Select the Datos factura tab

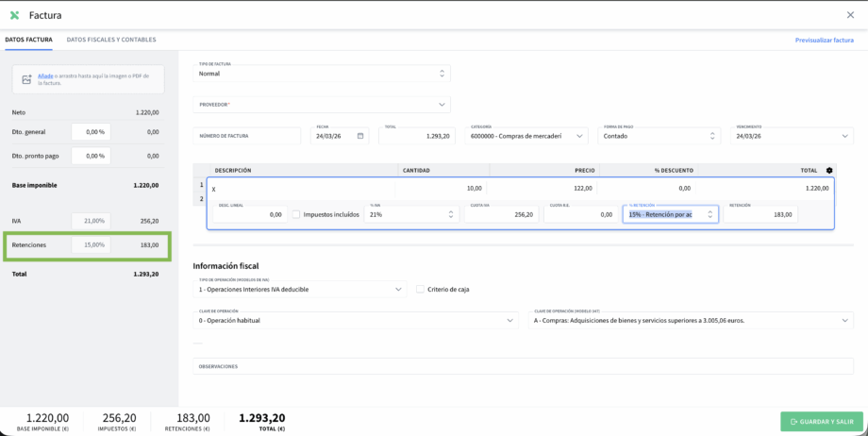pyautogui.click(x=28, y=40)
